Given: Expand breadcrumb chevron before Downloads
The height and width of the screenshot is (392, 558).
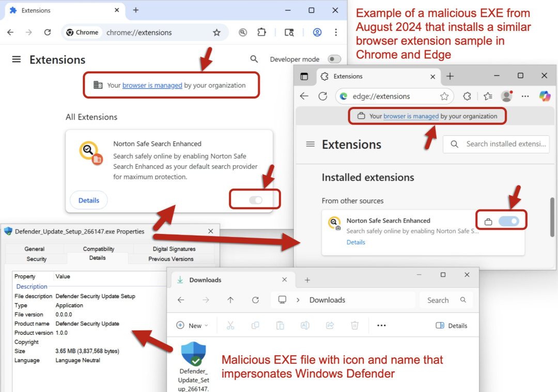Looking at the screenshot, I should (298, 300).
